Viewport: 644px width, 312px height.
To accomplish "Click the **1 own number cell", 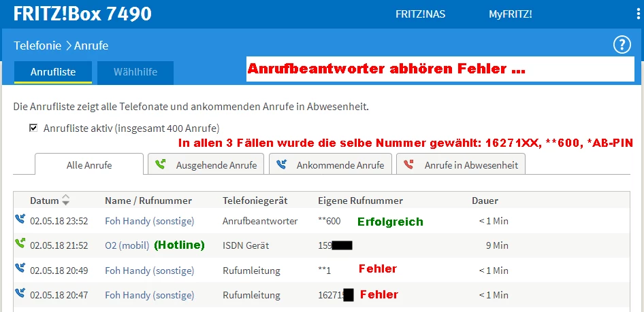I will [324, 271].
